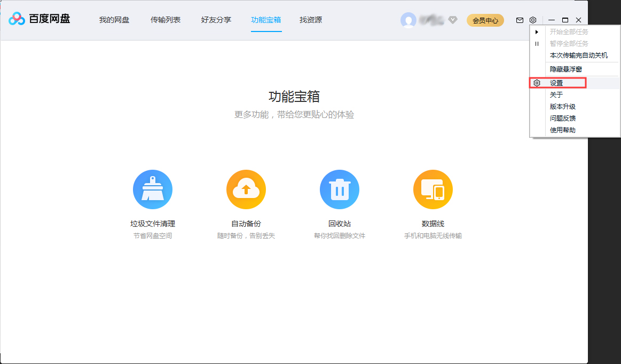This screenshot has height=364, width=621.
Task: Open the 数据线 wireless transfer feature
Action: 433,189
